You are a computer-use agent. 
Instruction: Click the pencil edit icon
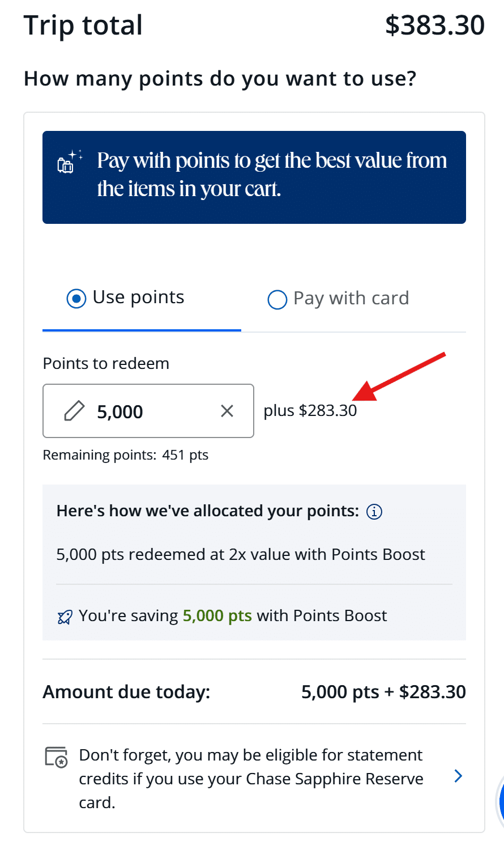(74, 411)
